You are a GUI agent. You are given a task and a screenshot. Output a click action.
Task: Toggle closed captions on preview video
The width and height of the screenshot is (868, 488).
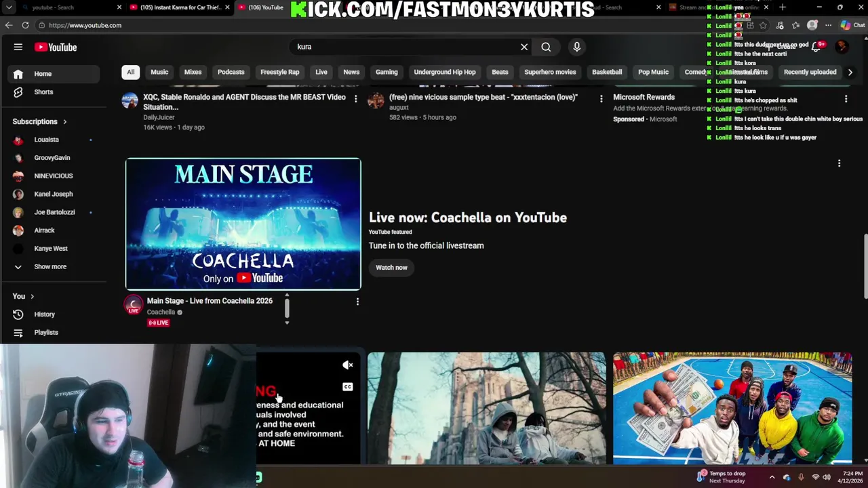(348, 387)
